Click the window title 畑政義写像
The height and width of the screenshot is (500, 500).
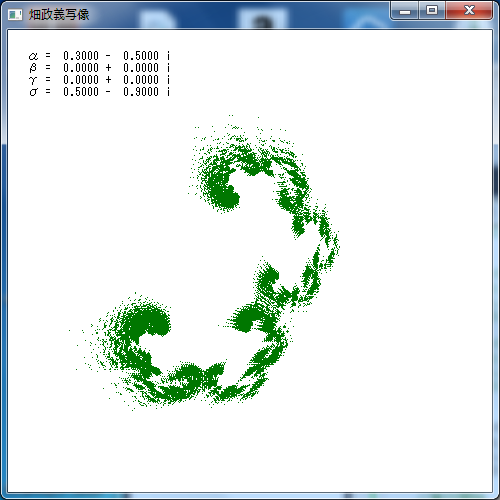(x=59, y=15)
